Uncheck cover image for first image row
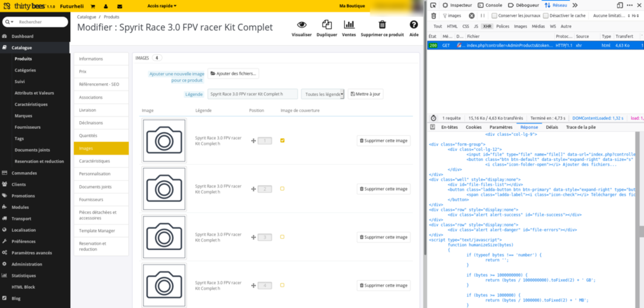644x308 pixels. 283,140
